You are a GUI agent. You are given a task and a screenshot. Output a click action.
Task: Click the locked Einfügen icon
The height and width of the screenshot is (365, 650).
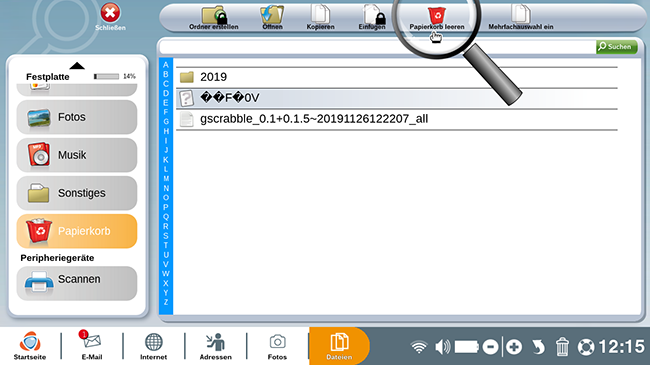(374, 15)
